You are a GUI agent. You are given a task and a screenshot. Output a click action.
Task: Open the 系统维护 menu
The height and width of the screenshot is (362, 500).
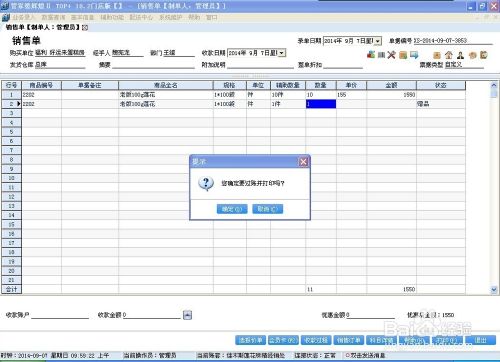170,17
